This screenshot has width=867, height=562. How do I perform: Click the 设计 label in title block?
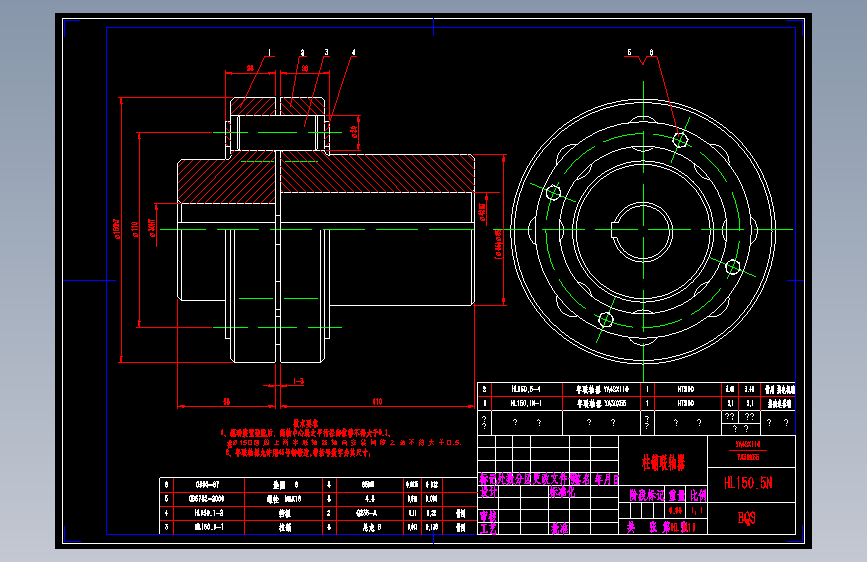tap(488, 492)
